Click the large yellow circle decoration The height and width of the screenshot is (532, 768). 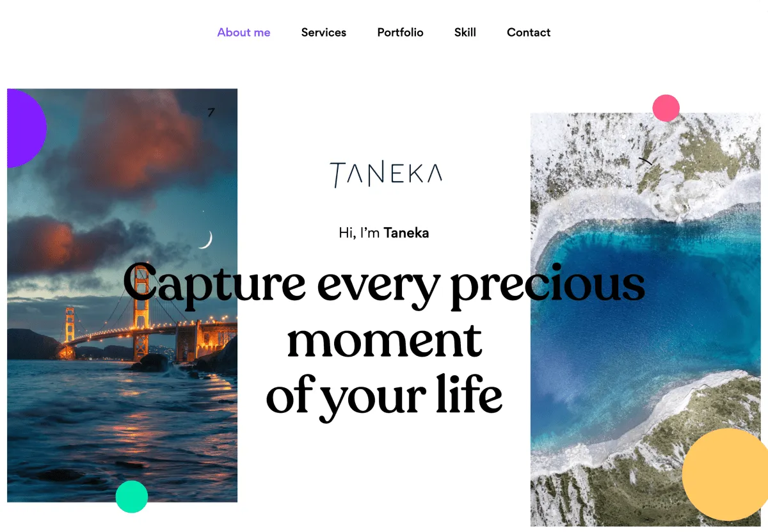[725, 474]
